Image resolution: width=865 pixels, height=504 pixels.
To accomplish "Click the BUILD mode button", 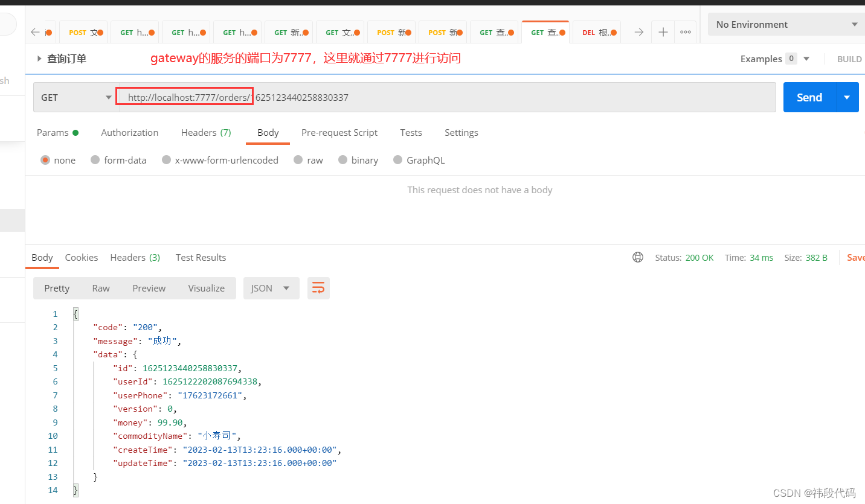I will point(849,59).
